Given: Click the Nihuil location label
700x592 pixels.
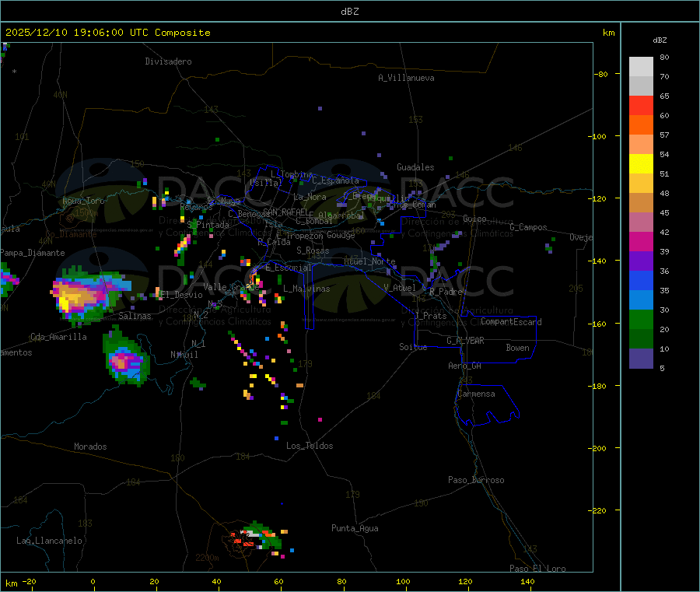Looking at the screenshot, I should (x=184, y=355).
